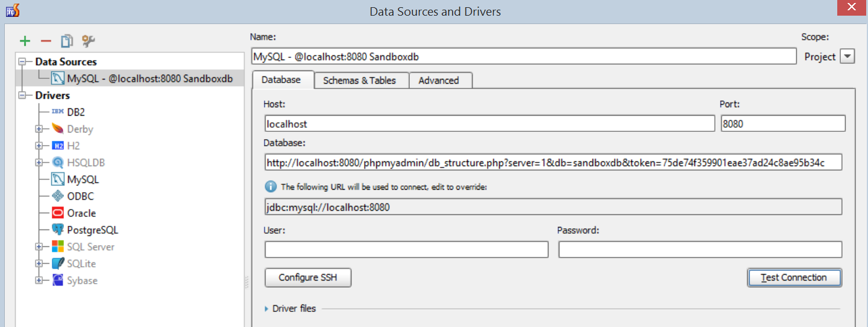Click the Port field showing 8080
868x327 pixels.
click(x=783, y=123)
